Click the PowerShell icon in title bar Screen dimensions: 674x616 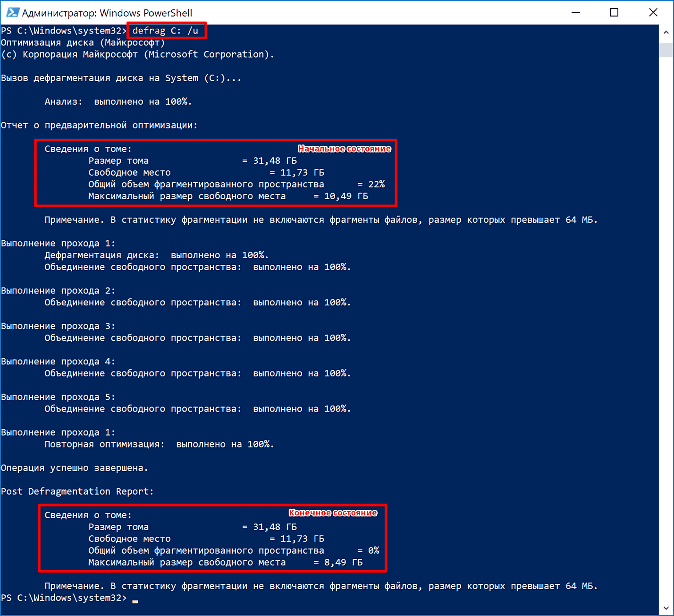pos(12,13)
